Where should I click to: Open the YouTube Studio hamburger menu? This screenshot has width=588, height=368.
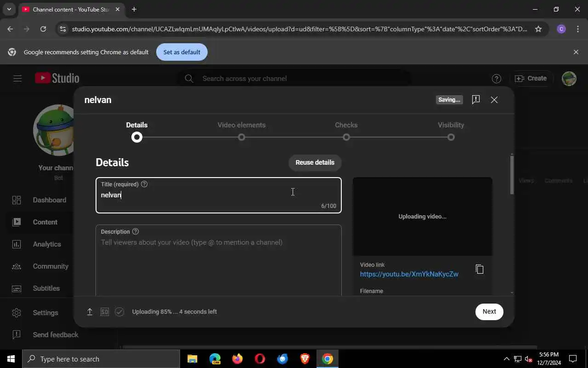[x=17, y=79]
